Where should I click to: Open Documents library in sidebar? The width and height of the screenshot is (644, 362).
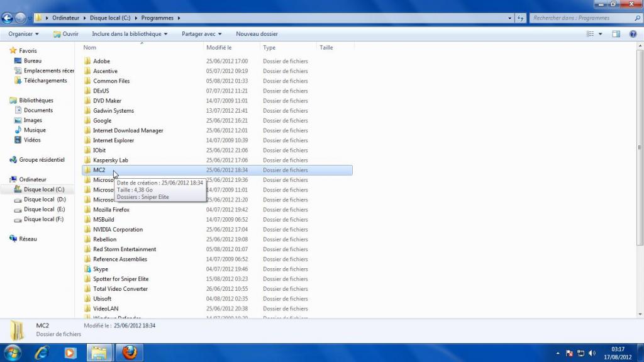tap(38, 110)
